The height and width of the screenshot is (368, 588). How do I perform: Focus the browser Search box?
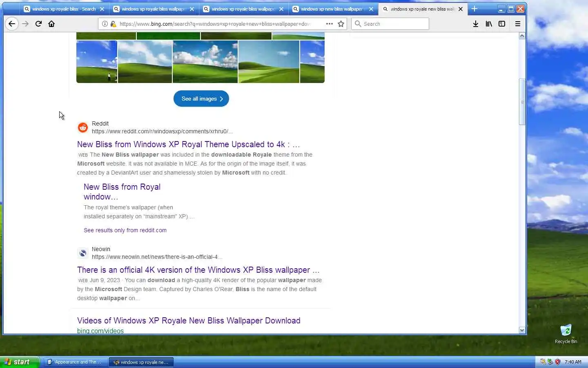pyautogui.click(x=390, y=24)
